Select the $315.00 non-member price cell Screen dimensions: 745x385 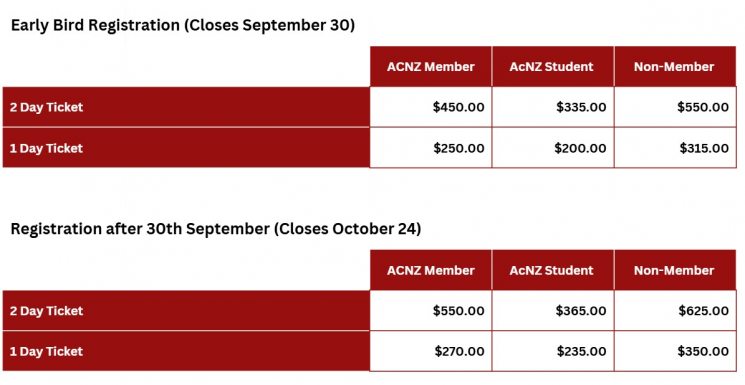point(675,148)
